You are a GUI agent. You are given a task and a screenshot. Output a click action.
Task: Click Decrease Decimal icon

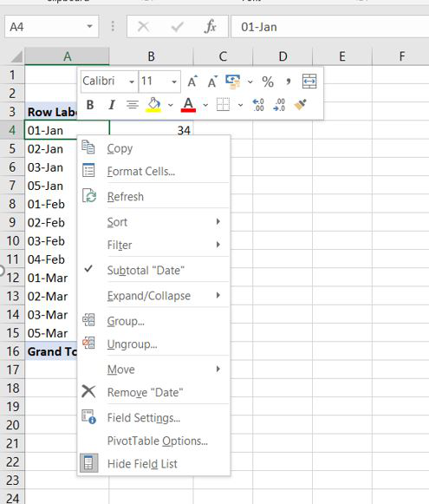pos(279,105)
